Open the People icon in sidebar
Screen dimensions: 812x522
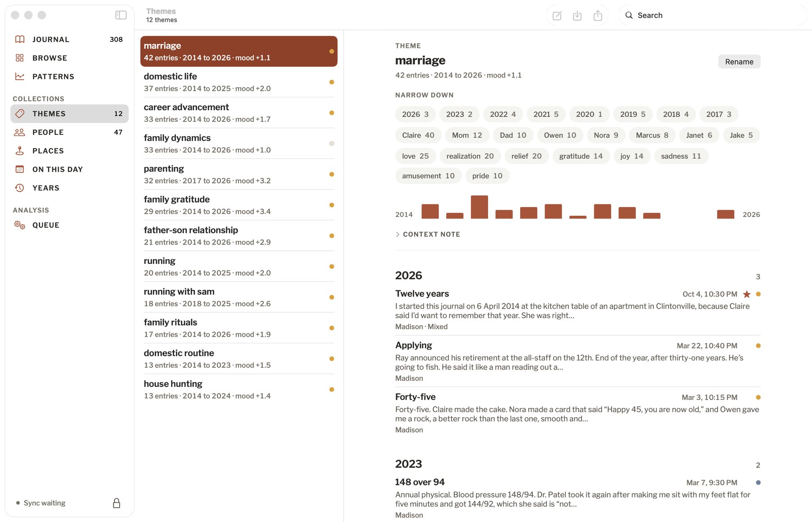point(20,132)
